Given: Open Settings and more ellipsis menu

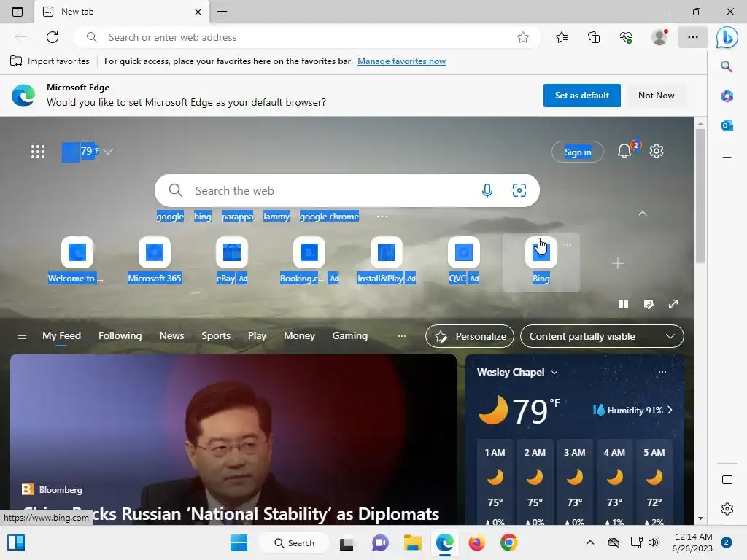Looking at the screenshot, I should [x=693, y=37].
